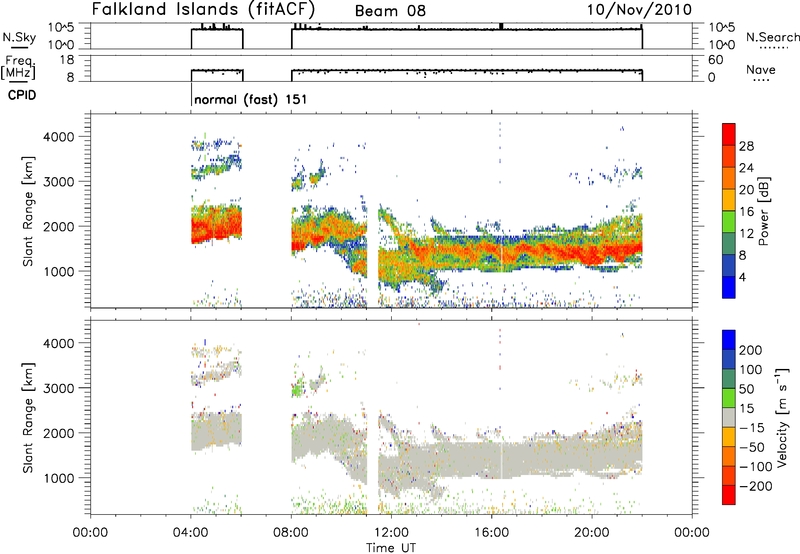
Task: Click velocity colorbar value '200'
Action: (751, 350)
